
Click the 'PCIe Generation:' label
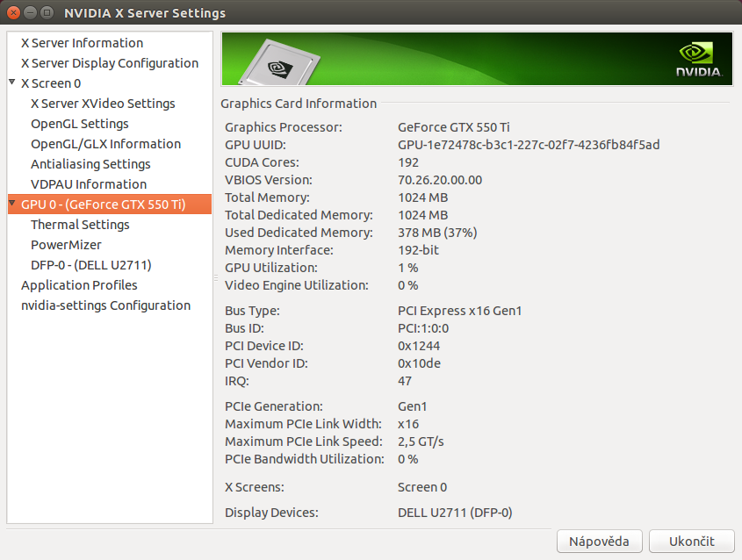tap(273, 406)
